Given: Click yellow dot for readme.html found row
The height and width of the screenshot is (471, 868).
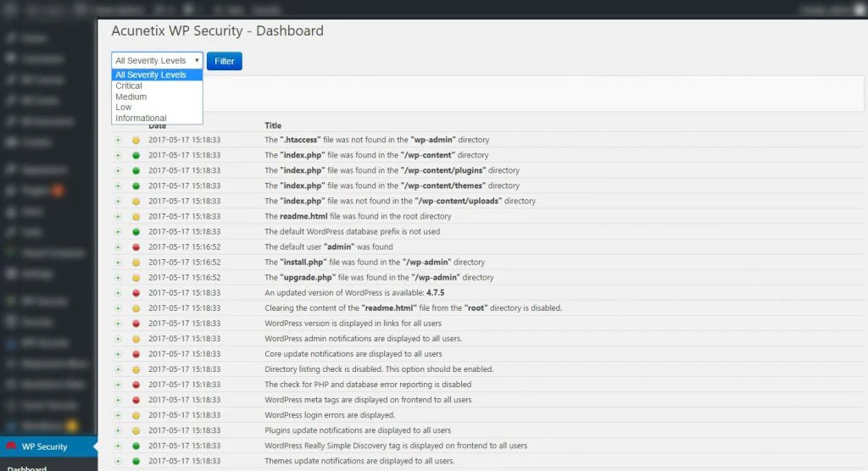Looking at the screenshot, I should pyautogui.click(x=136, y=216).
